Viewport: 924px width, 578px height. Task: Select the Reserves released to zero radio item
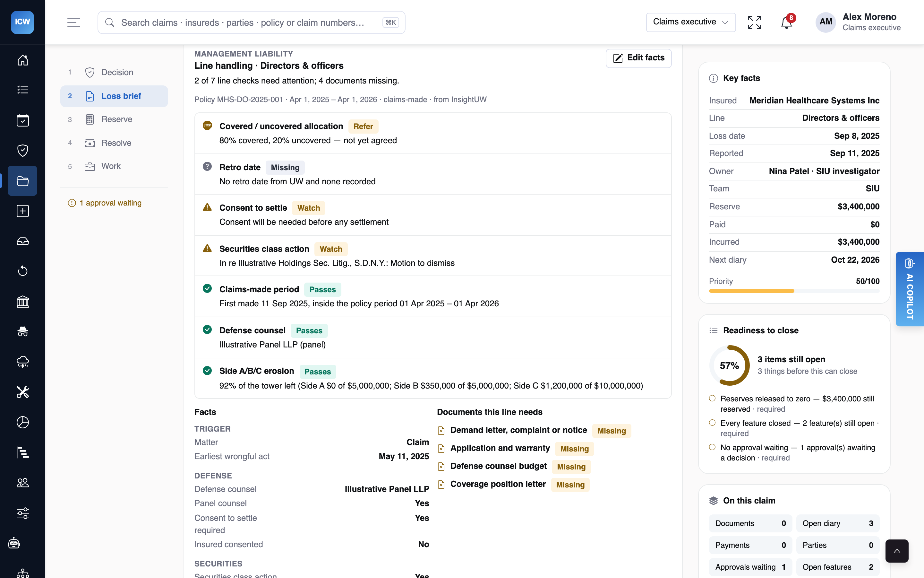coord(712,398)
